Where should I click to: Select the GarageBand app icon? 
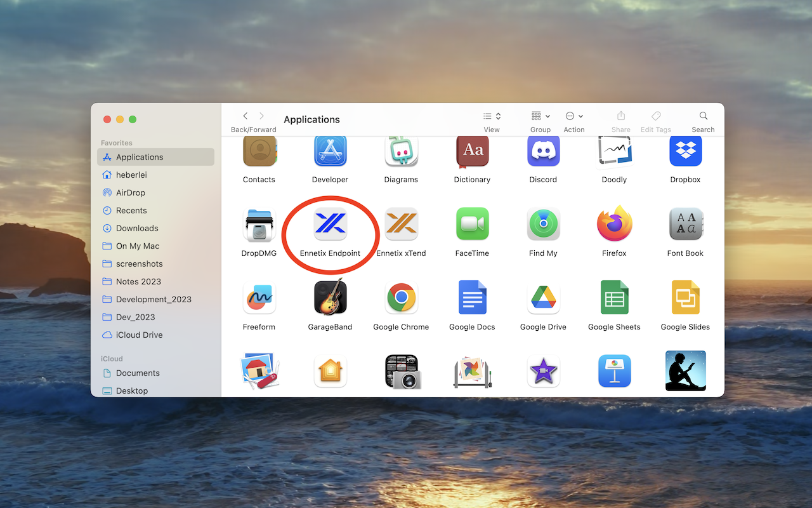click(x=330, y=297)
